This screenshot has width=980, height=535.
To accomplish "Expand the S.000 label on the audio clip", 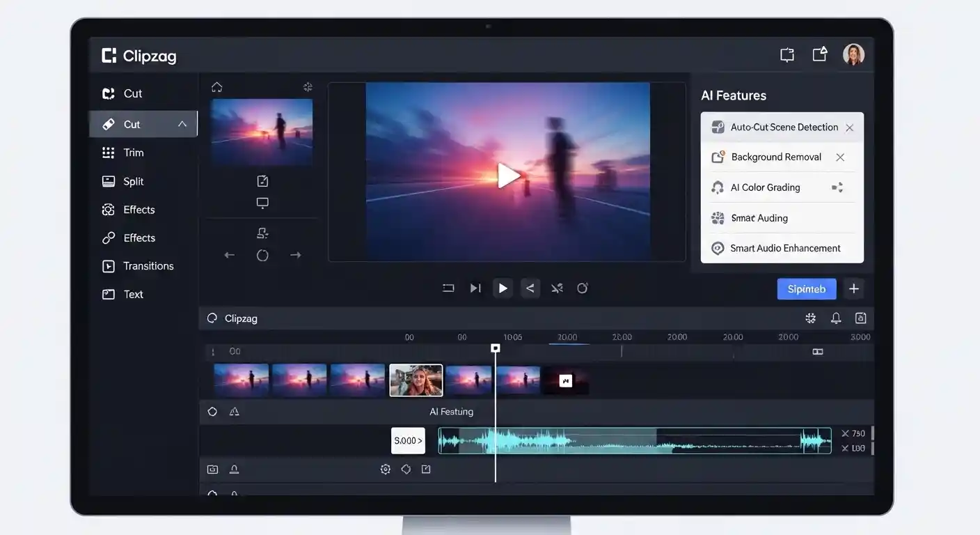I will pos(408,440).
